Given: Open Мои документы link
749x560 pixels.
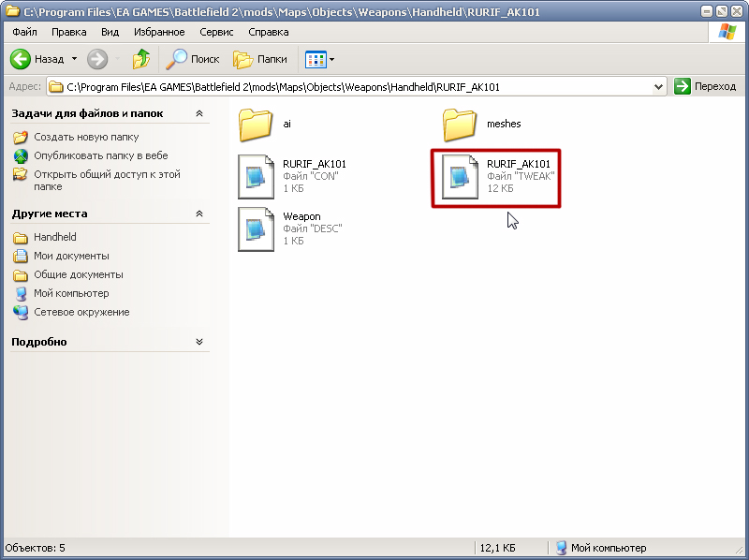Looking at the screenshot, I should point(71,256).
